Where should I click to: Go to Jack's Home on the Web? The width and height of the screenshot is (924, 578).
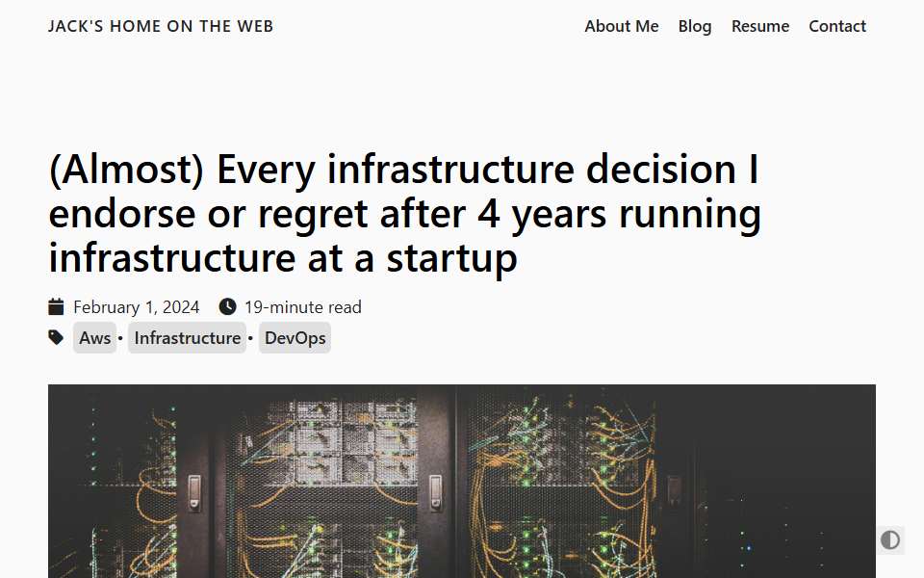tap(161, 26)
